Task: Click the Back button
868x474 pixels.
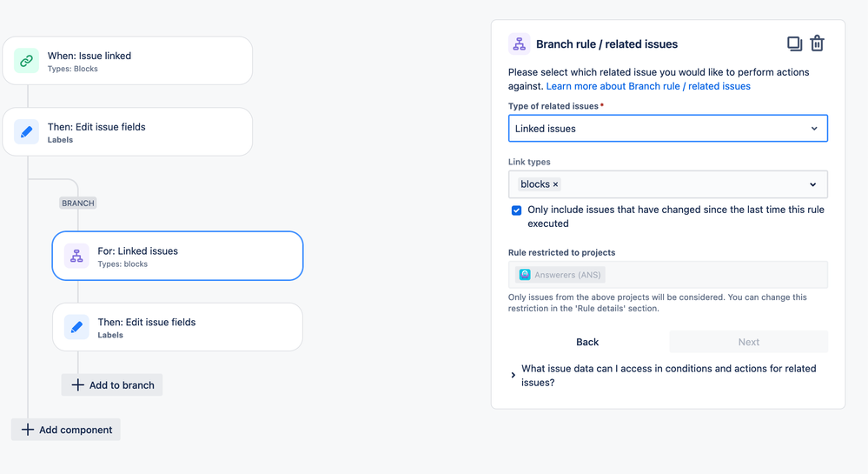Action: tap(587, 342)
